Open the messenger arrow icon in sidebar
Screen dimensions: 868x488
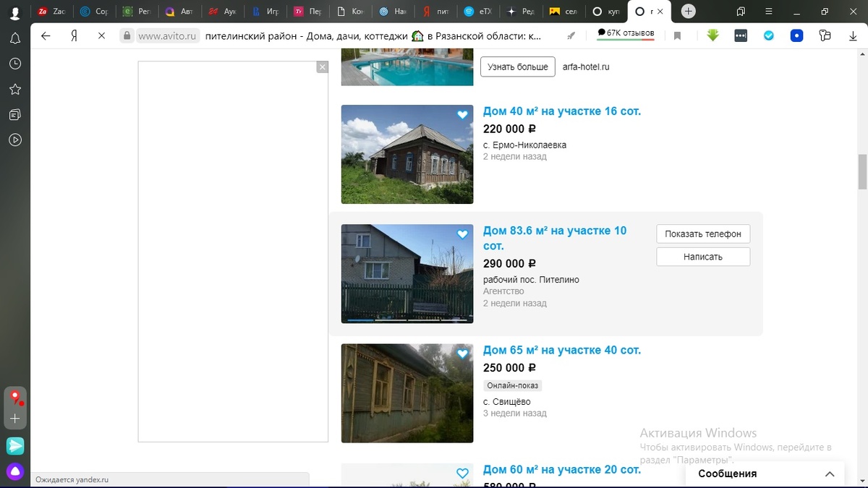tap(15, 446)
